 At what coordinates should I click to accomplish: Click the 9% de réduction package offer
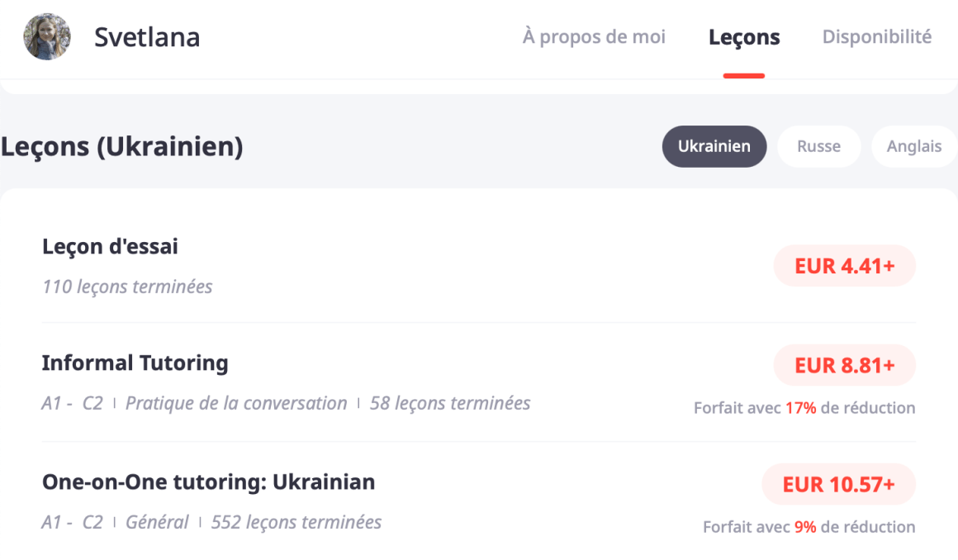tap(809, 527)
